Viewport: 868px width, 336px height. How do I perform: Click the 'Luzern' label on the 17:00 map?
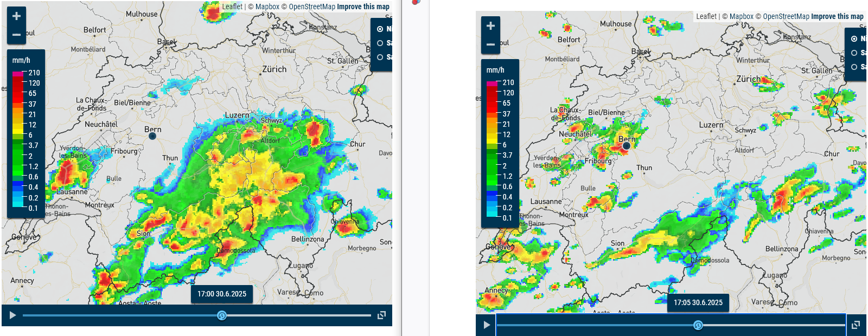tap(237, 115)
